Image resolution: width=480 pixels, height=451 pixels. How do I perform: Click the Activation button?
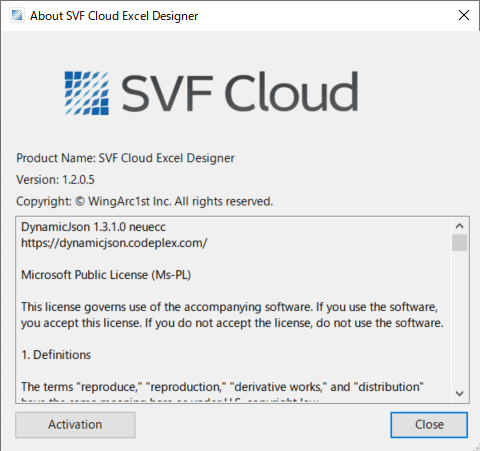pos(75,425)
